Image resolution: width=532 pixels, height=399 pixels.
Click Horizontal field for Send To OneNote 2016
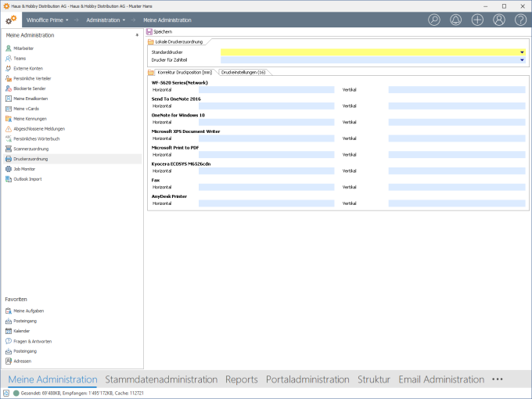[266, 106]
